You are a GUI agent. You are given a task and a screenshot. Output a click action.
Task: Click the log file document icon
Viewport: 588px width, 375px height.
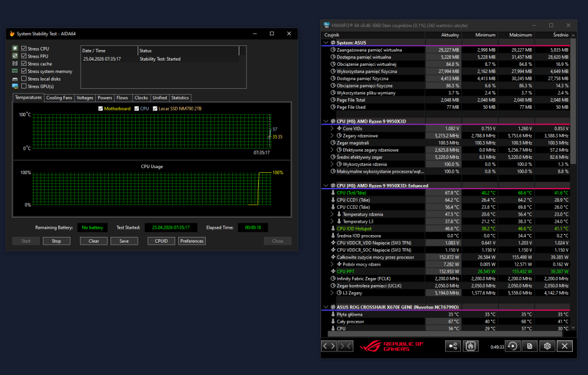(530, 346)
